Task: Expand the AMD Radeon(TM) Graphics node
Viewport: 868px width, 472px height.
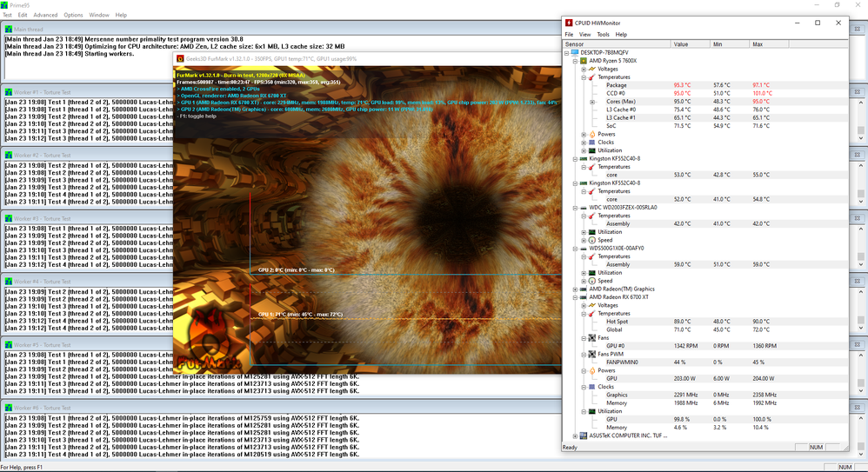Action: point(575,289)
